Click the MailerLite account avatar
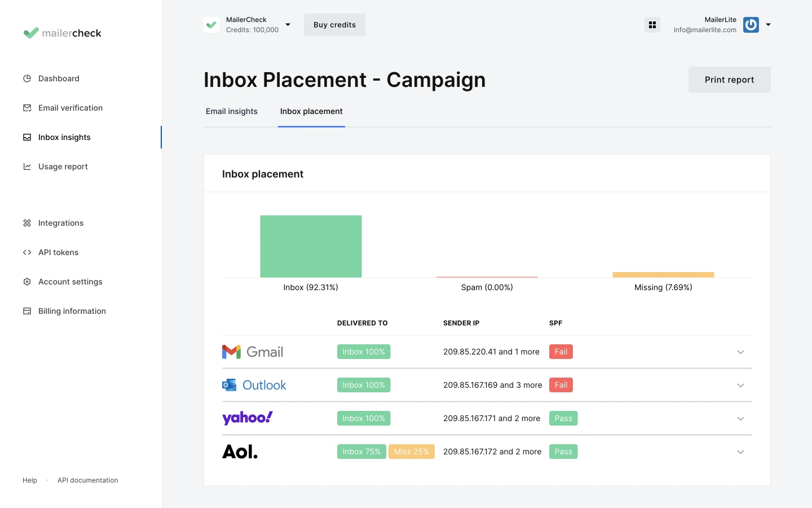Image resolution: width=812 pixels, height=508 pixels. tap(751, 25)
